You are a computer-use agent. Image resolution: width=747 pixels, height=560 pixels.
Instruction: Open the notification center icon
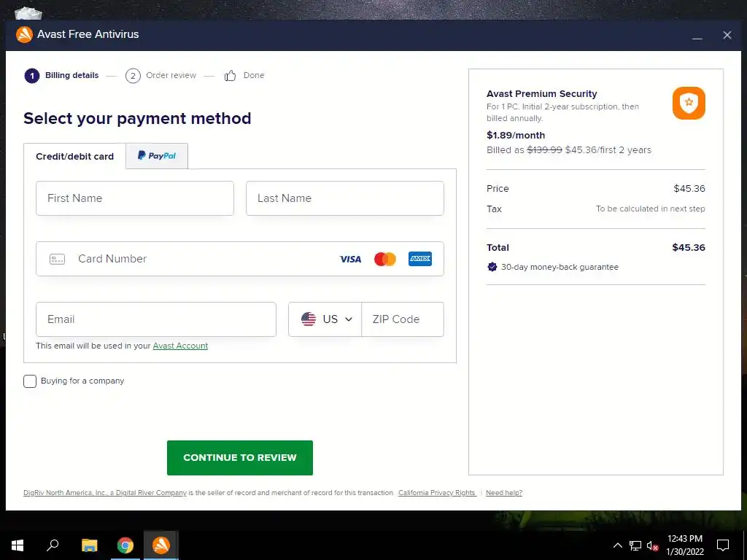point(723,545)
